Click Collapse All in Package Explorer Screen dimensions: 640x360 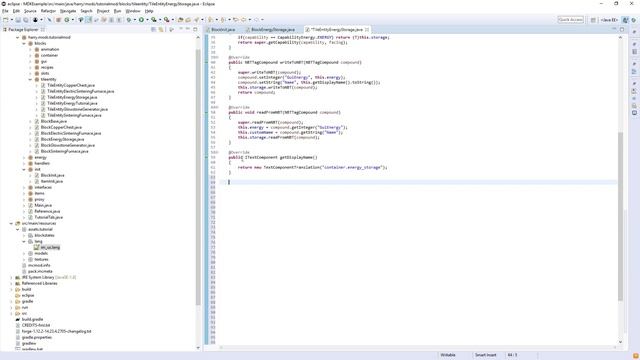click(x=153, y=29)
